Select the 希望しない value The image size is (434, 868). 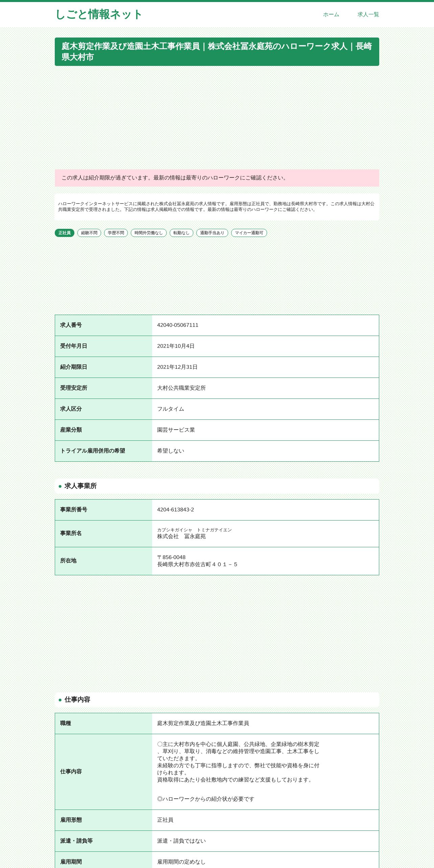(x=171, y=451)
